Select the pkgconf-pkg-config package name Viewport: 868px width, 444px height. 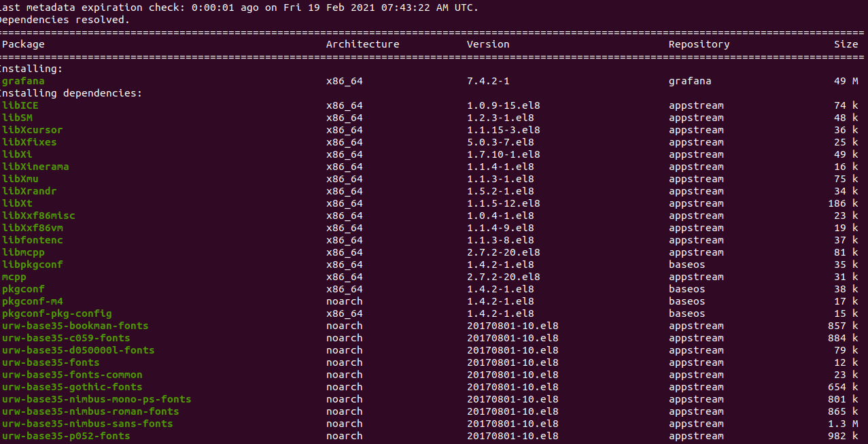[x=56, y=313]
